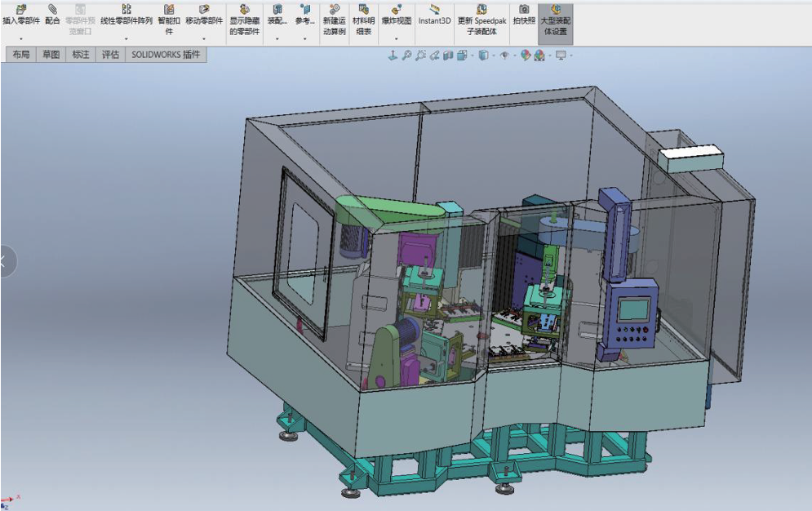Expand dropdown arrow under 爆炸视图
The width and height of the screenshot is (812, 511).
[396, 38]
